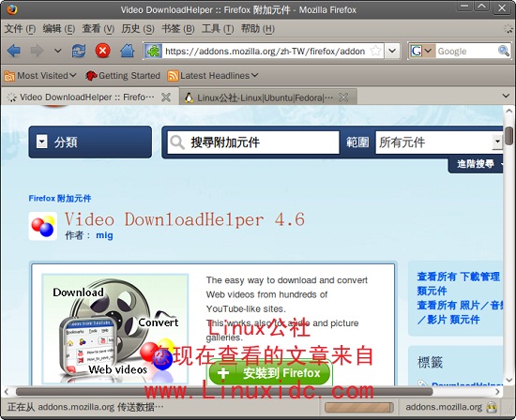Click the Latest Headlines RSS icon
Viewport: 516px width, 420px height.
(x=173, y=76)
